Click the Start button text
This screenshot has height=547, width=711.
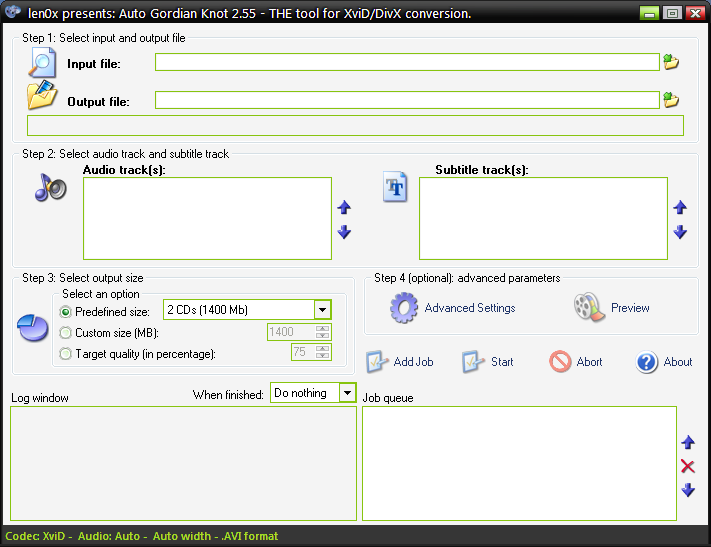coord(502,362)
